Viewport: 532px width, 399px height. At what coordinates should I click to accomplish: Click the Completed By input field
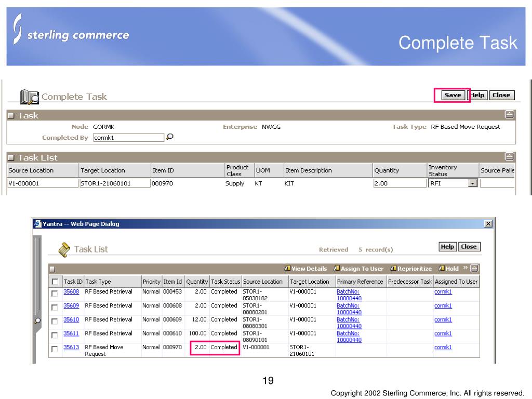click(x=129, y=137)
